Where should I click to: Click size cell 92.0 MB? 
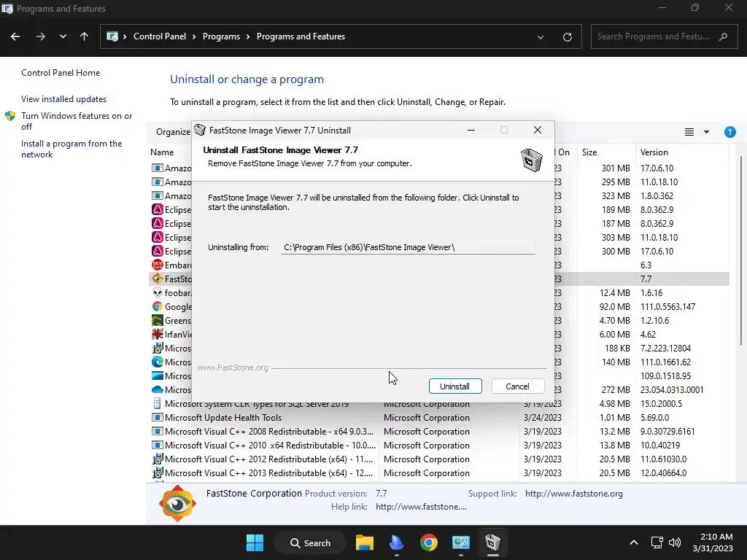pos(614,307)
